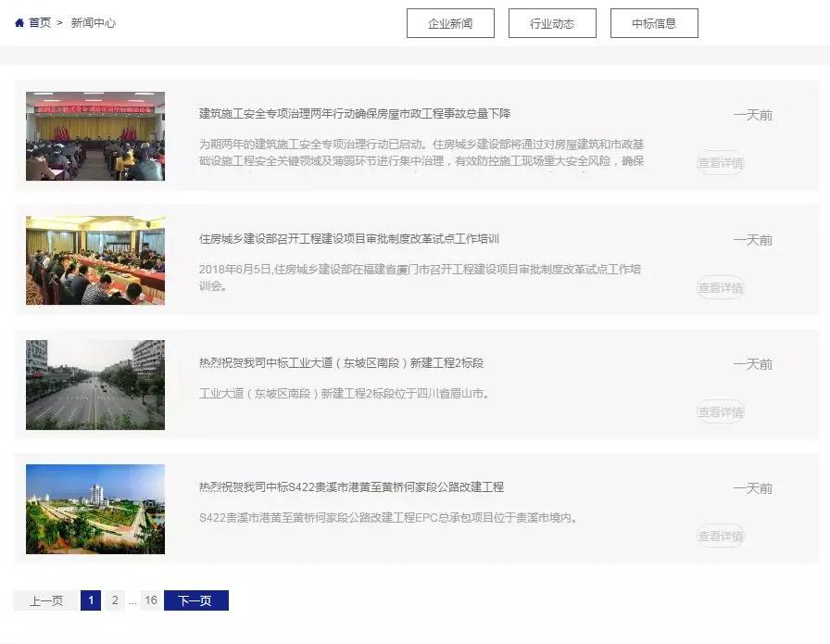
Task: Click 一天前 timestamp of 建筑施工安全 article
Action: [x=753, y=115]
